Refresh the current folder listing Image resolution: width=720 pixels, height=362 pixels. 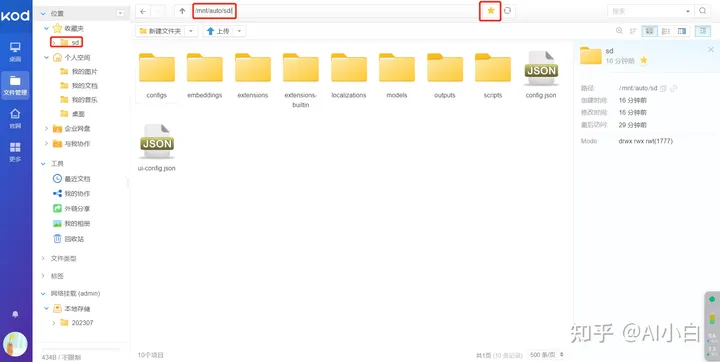coord(507,11)
